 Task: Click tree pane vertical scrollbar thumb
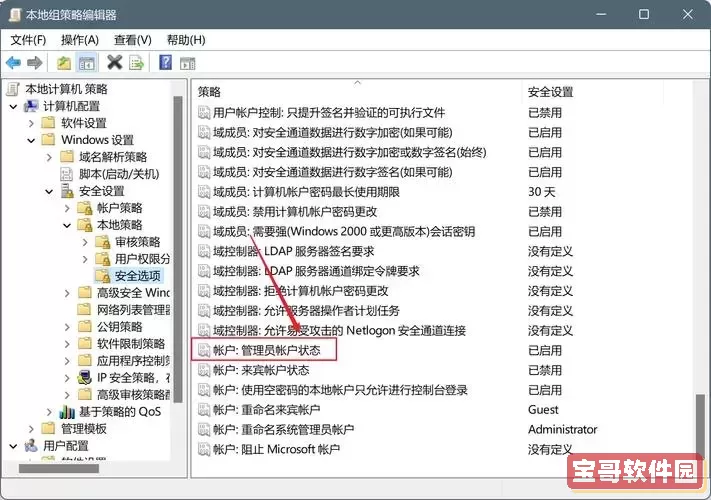coord(178,249)
